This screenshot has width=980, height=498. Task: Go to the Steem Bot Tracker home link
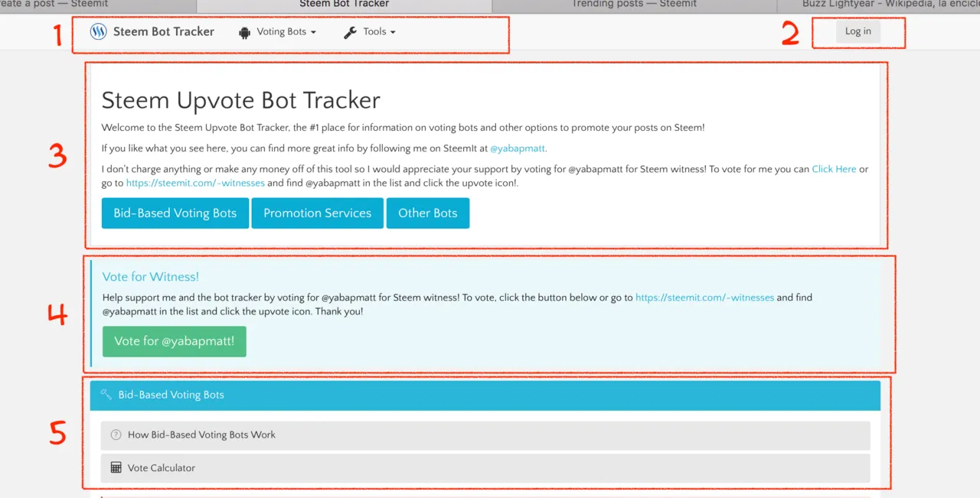152,31
